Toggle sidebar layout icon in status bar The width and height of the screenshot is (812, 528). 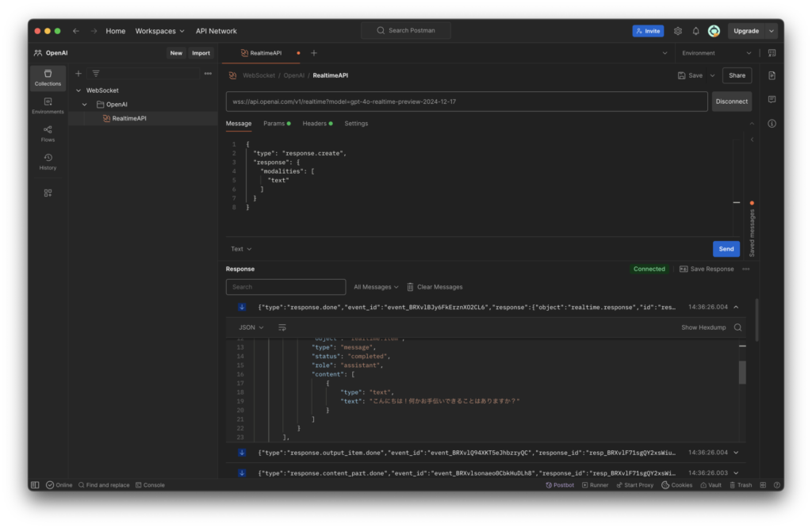click(35, 485)
